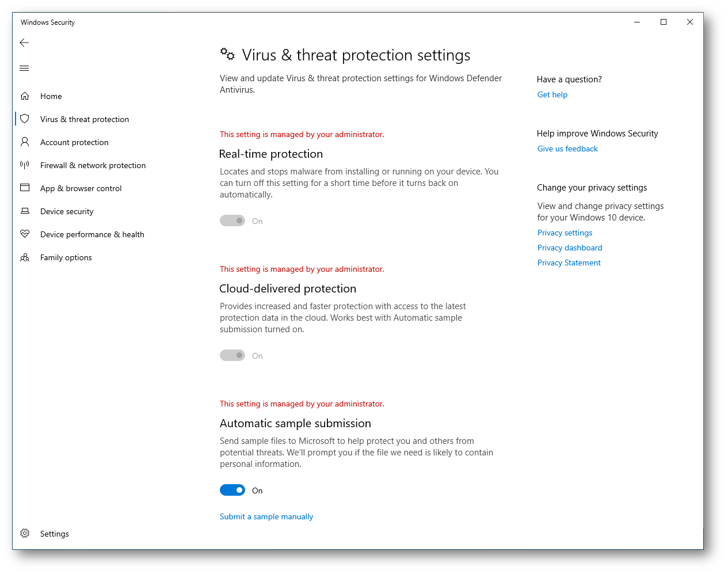Viewport: 728px width, 574px height.
Task: Select the shield icon for Virus protection
Action: coord(25,119)
